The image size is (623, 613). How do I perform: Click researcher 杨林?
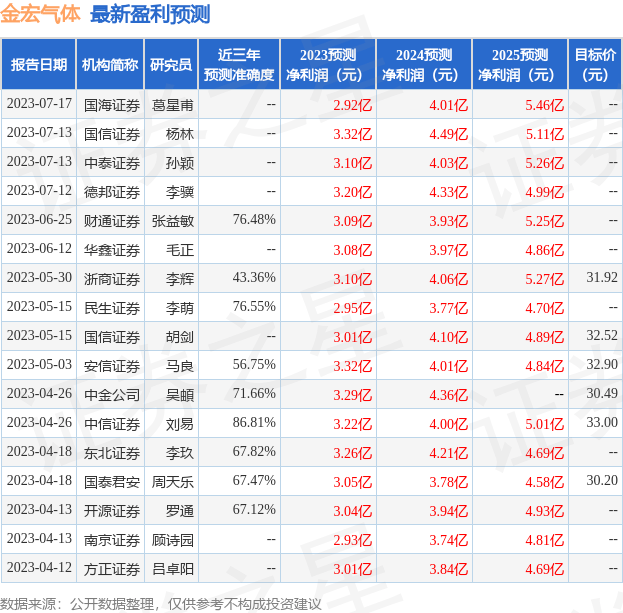[x=180, y=134]
